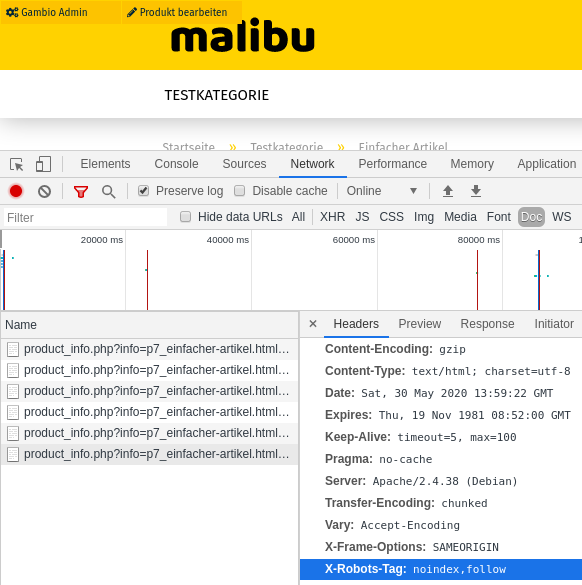
Task: Clear the network log icon
Action: 44,191
